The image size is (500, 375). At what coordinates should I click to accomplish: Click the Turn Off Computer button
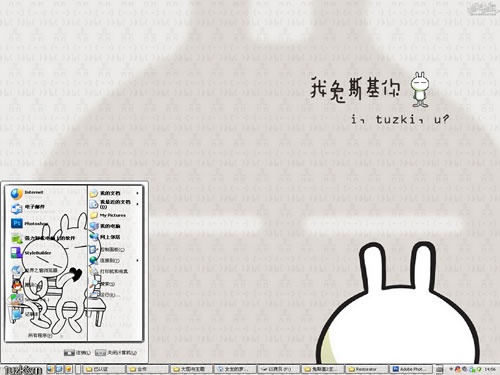(116, 352)
